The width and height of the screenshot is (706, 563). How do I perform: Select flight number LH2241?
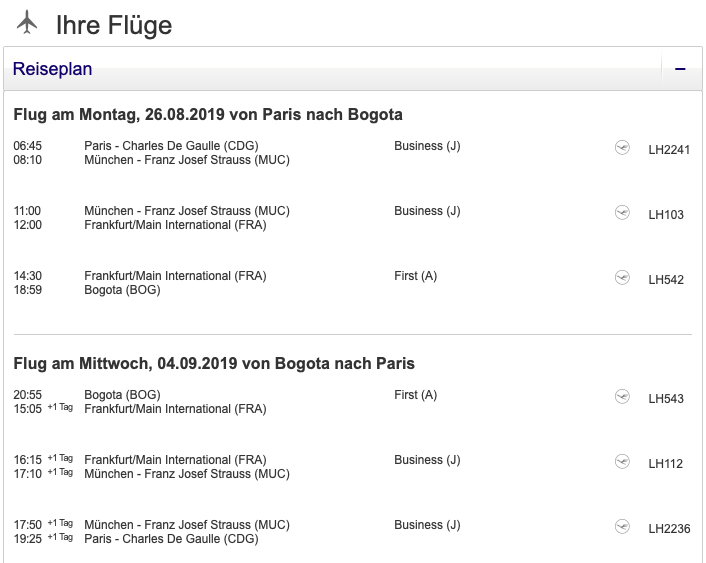pyautogui.click(x=669, y=150)
